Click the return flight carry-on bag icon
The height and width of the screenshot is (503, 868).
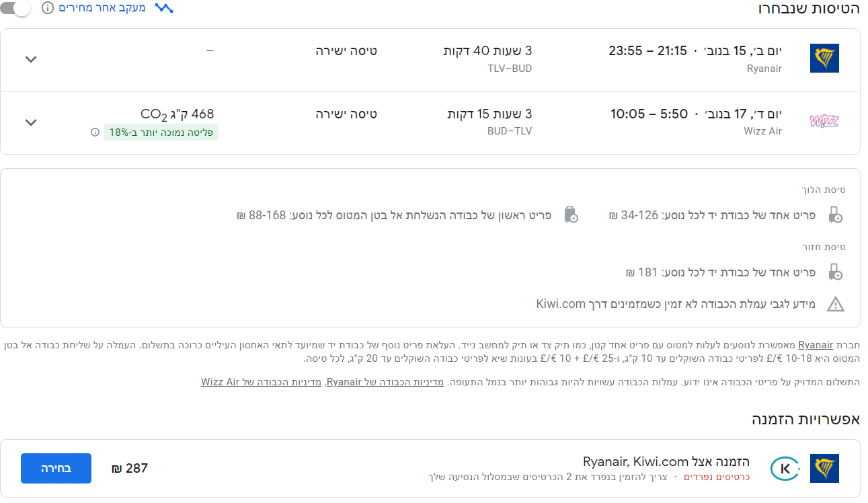[836, 272]
